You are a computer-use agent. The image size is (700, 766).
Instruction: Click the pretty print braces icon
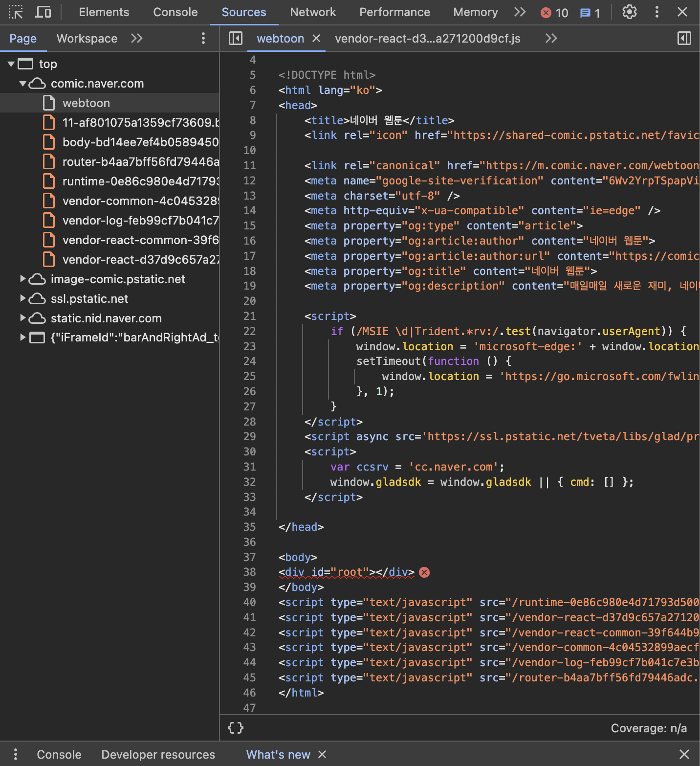coord(236,728)
